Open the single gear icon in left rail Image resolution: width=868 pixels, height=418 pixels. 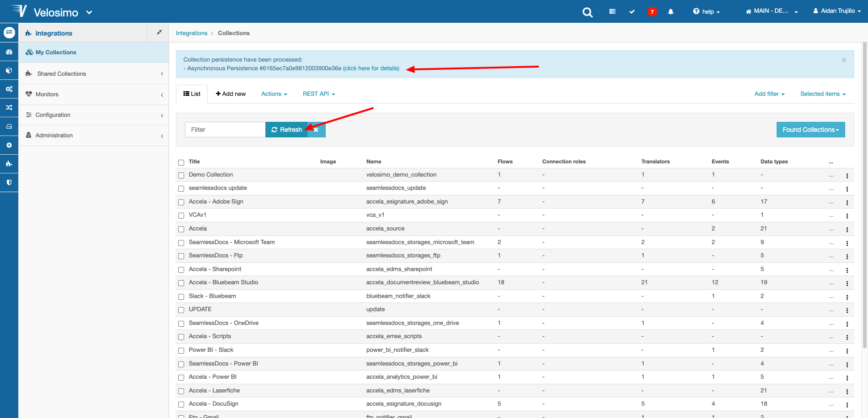click(x=9, y=145)
